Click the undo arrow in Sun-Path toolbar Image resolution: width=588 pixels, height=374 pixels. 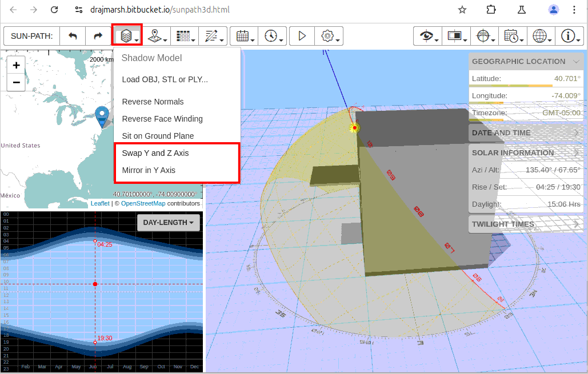tap(73, 36)
